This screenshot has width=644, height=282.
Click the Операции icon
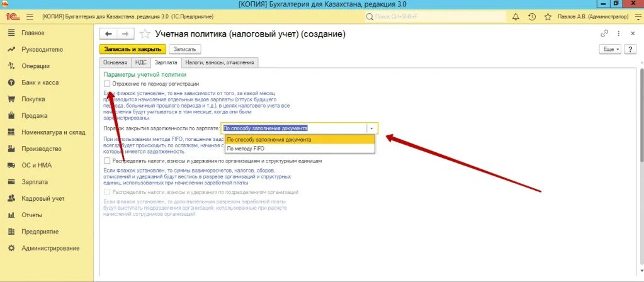(x=11, y=65)
